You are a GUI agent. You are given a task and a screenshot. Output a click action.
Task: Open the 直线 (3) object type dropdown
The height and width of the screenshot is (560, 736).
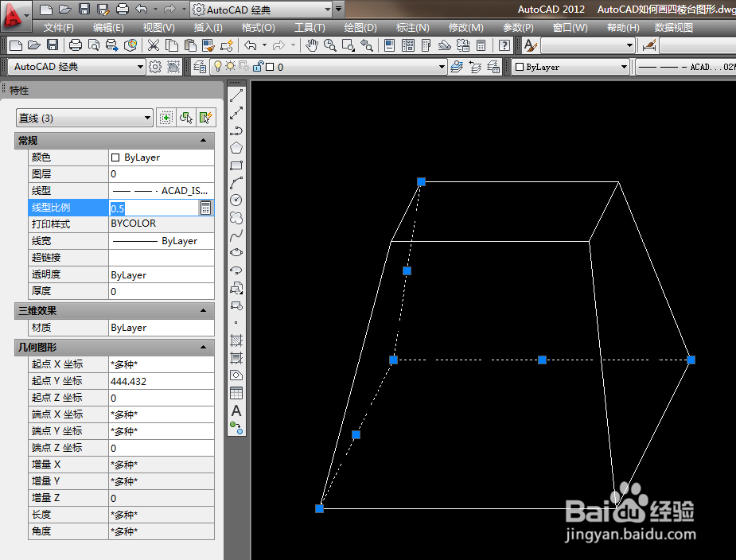pyautogui.click(x=84, y=118)
